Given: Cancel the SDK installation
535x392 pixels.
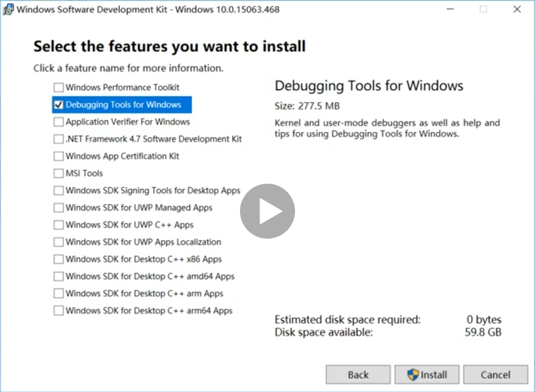Looking at the screenshot, I should tap(495, 375).
